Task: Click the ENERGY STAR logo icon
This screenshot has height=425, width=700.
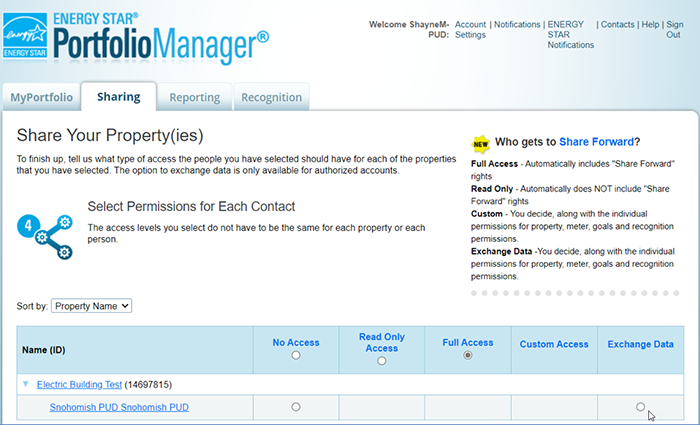Action: [x=25, y=36]
